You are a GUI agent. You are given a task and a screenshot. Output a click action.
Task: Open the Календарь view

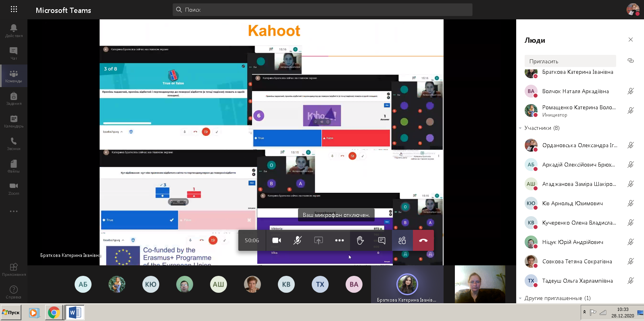point(14,121)
